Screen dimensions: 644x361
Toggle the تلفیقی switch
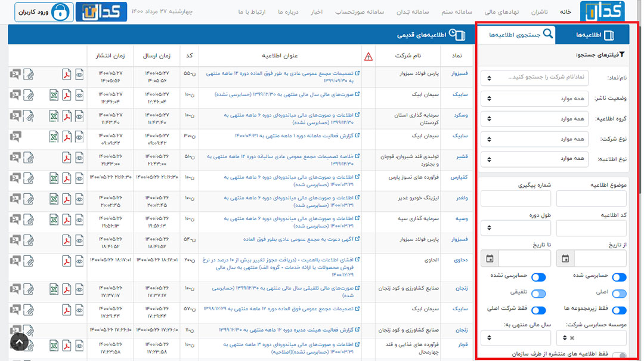538,294
